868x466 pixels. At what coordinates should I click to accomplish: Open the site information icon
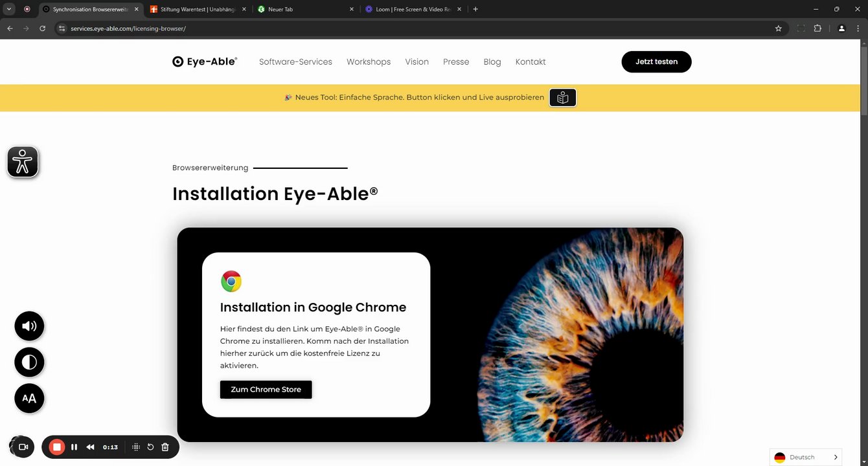(62, 28)
